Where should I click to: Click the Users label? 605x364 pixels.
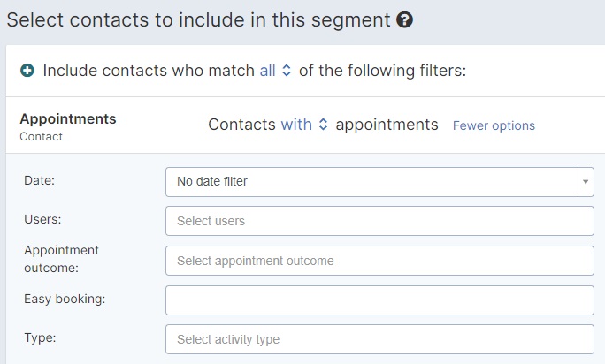[42, 219]
